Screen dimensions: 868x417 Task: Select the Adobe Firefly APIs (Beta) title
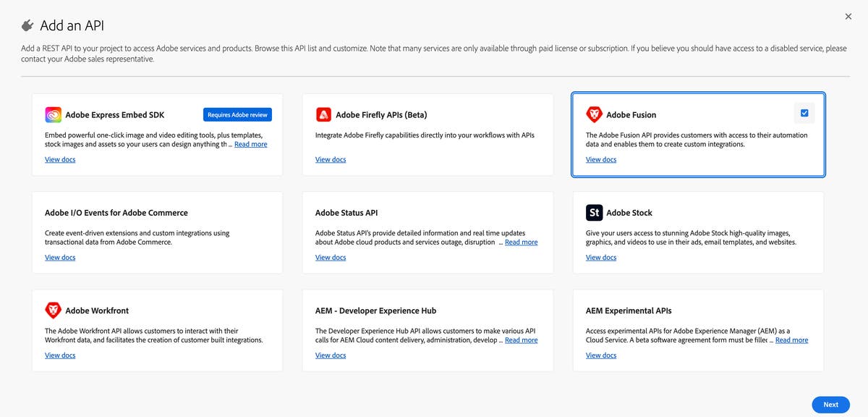pos(381,114)
